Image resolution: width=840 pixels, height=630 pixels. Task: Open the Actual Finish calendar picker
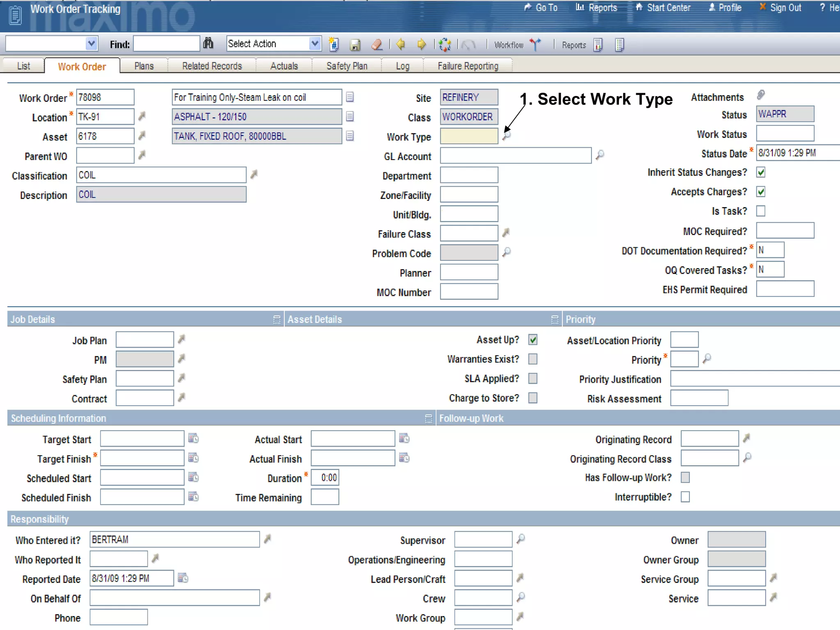click(x=404, y=457)
